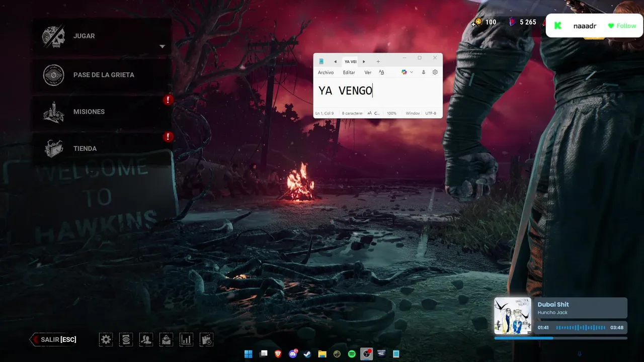
Task: Click the Dubai Shit song title
Action: [x=553, y=304]
